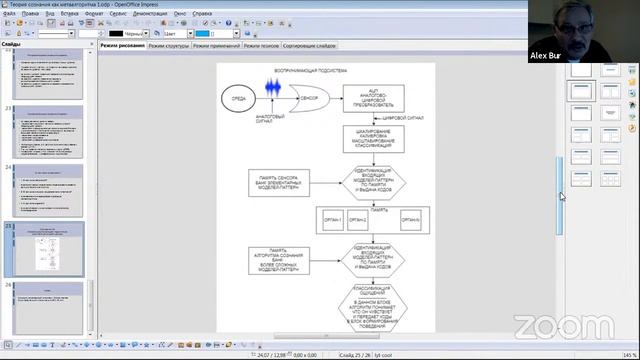Open the Формат menu
640x360 pixels.
94,13
